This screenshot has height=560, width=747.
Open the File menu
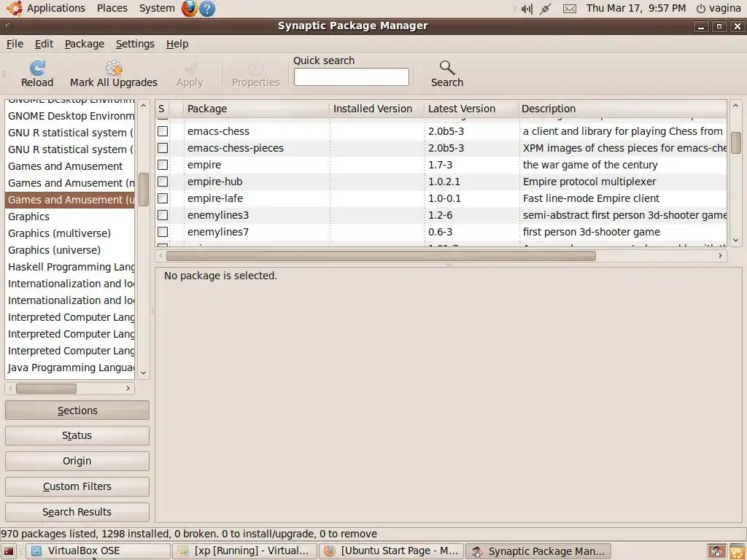click(x=15, y=44)
